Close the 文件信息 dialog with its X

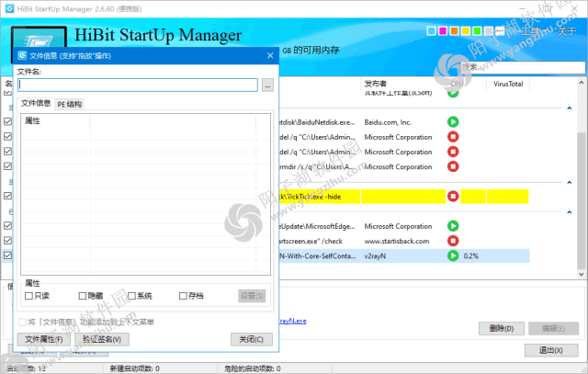270,55
